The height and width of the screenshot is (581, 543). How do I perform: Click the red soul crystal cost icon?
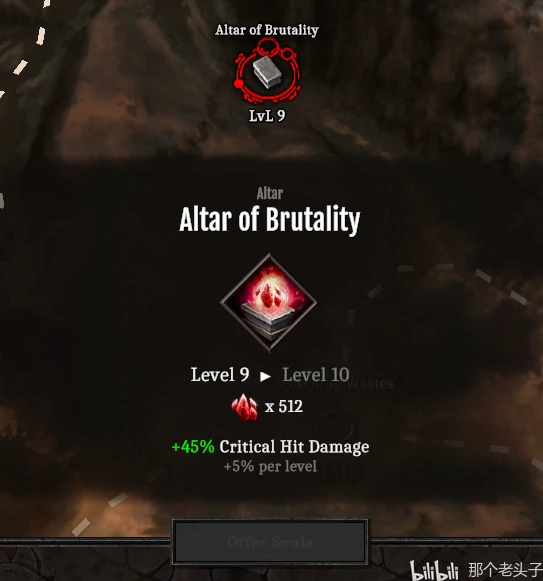point(244,407)
